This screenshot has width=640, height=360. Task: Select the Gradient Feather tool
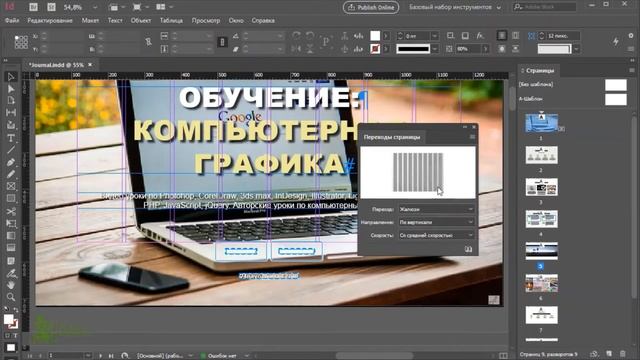click(x=11, y=248)
